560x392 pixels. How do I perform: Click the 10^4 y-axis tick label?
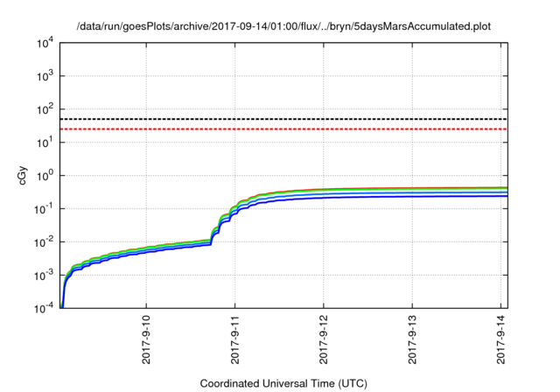[45, 44]
